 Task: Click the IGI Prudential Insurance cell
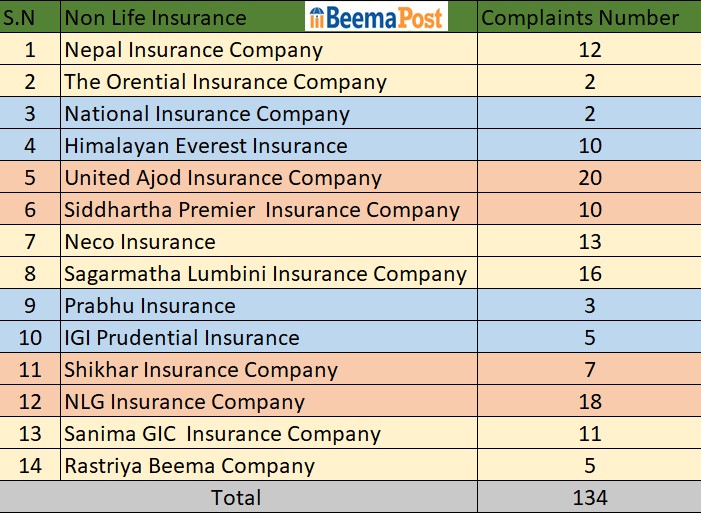click(x=182, y=338)
